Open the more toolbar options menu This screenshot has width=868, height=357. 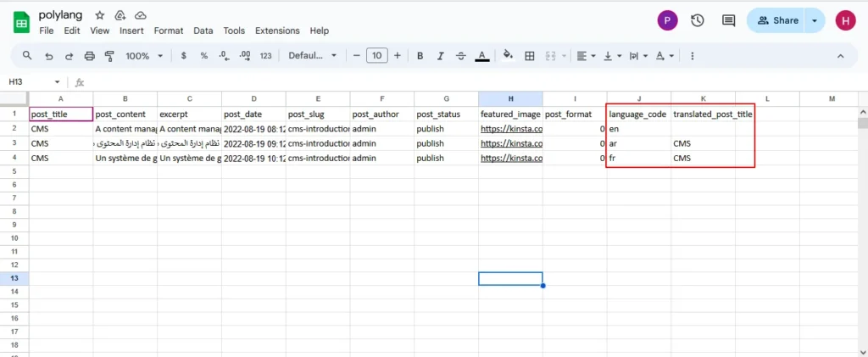(x=692, y=56)
